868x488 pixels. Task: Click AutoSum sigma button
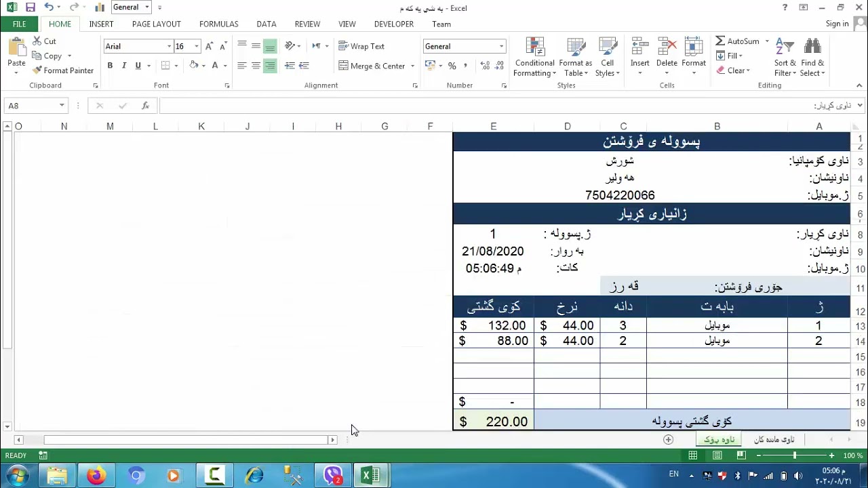point(737,41)
